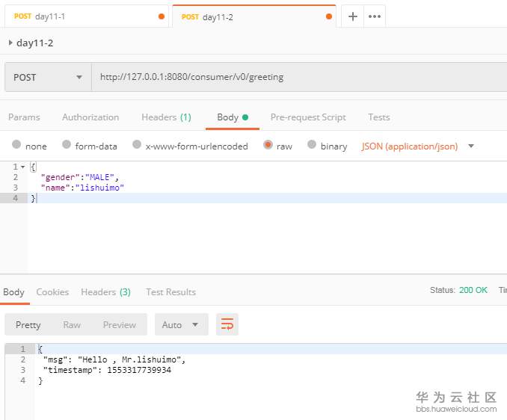
Task: Open JSON (application/json) content type dropdown
Action: point(417,146)
